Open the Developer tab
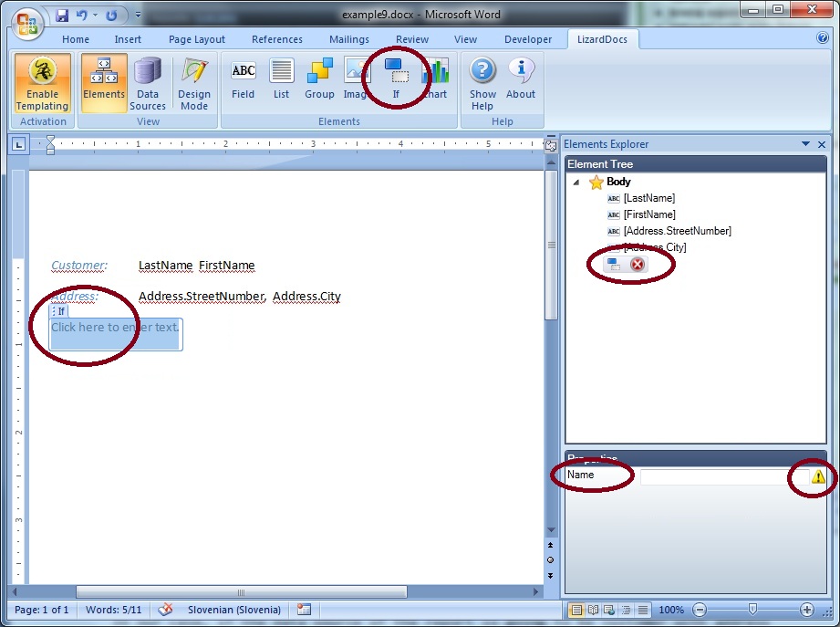The height and width of the screenshot is (627, 840). [x=528, y=39]
